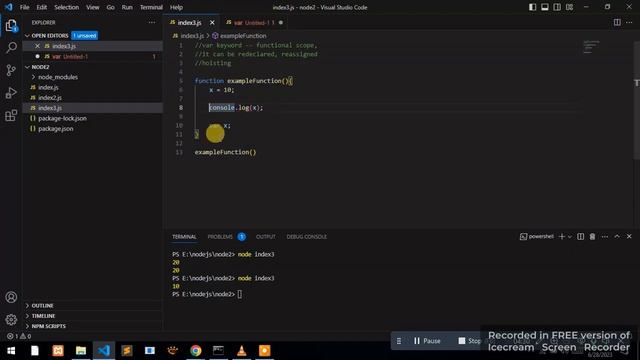Select var Untitled-1 in Open Editors
Viewport: 640px width, 360px height.
70,56
